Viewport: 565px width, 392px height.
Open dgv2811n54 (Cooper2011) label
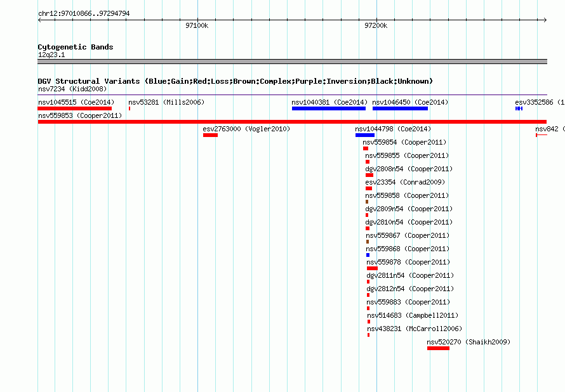410,275
